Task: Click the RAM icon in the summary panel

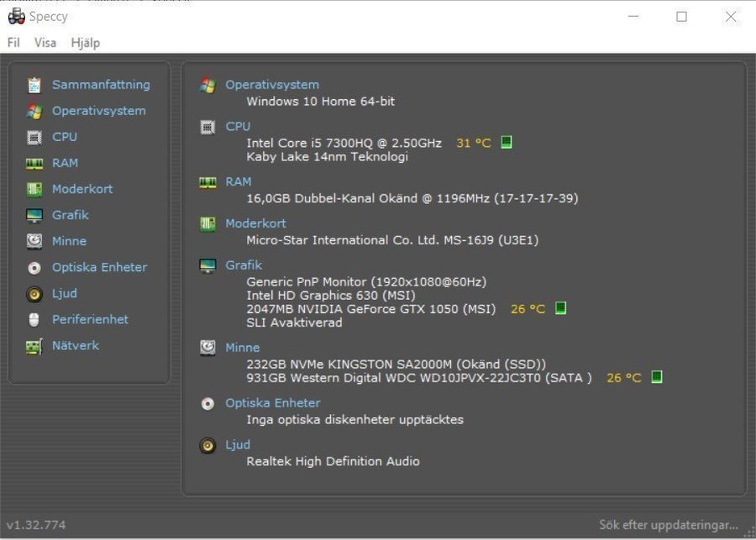Action: 207,182
